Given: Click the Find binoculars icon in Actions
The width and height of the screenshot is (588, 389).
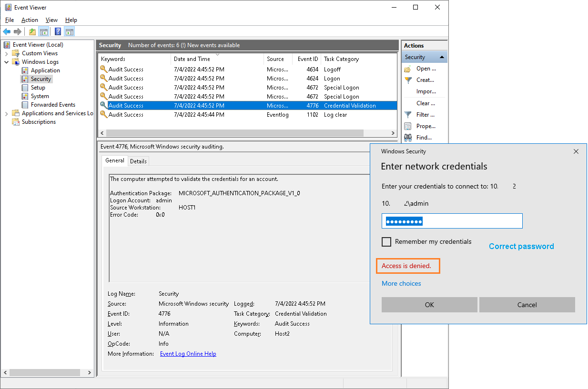Looking at the screenshot, I should click(x=408, y=137).
